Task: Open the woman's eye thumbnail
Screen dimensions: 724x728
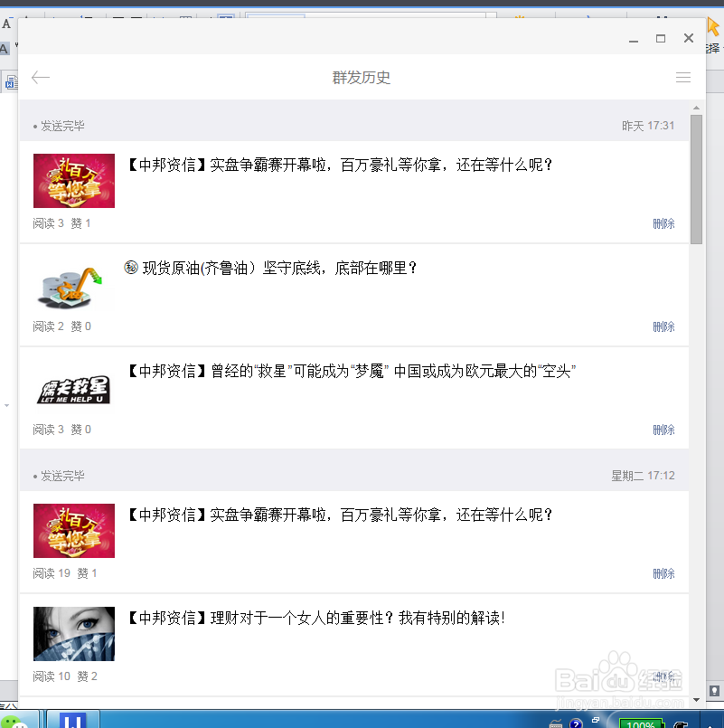Action: tap(74, 634)
